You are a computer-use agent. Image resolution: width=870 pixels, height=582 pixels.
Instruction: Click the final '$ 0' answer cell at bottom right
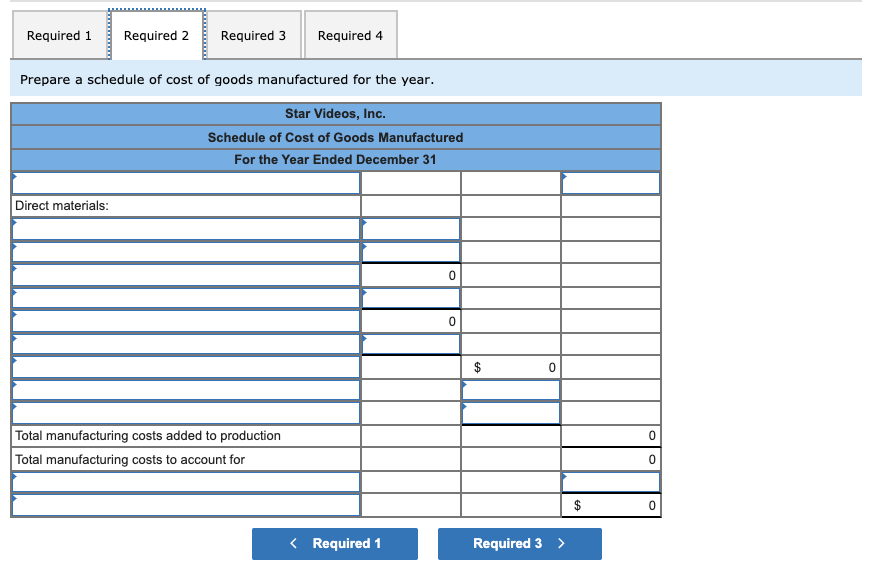tap(610, 505)
